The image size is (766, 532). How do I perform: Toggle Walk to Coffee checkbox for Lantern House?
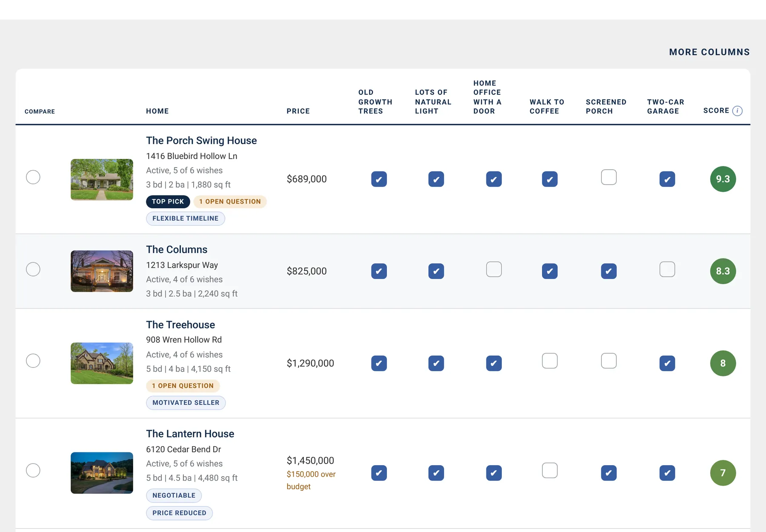550,470
